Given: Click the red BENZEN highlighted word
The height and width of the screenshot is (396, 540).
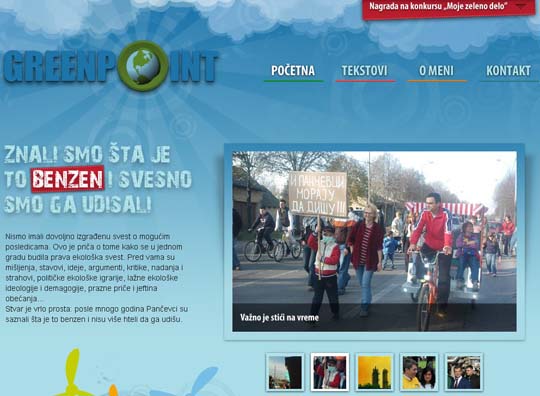Looking at the screenshot, I should point(68,179).
